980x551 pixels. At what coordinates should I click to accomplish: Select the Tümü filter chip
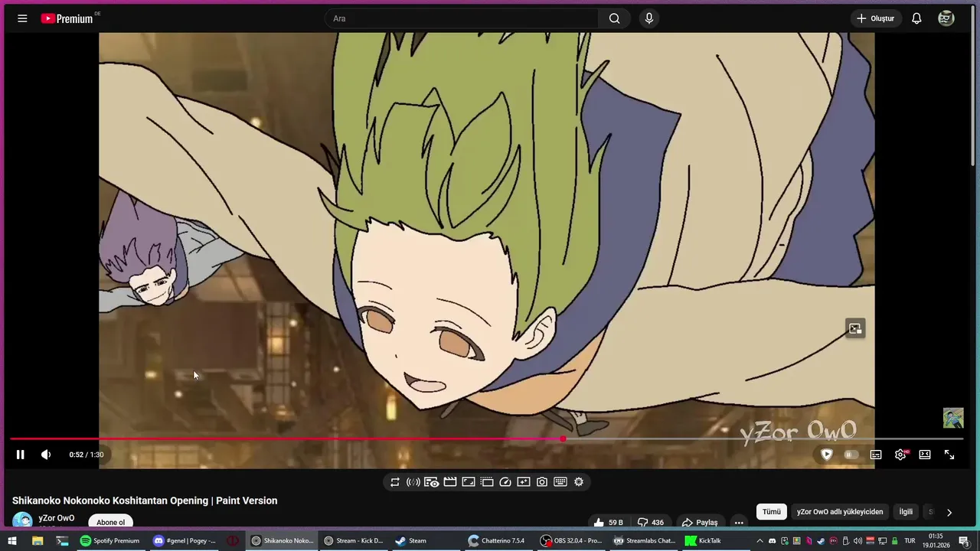coord(771,512)
